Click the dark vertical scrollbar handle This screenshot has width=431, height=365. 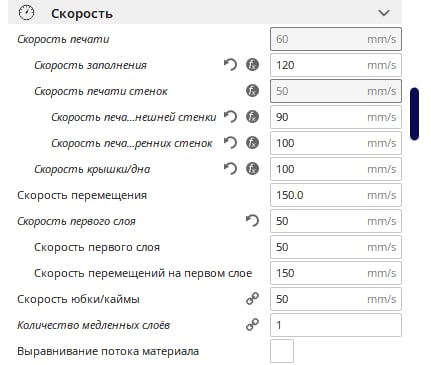[x=414, y=114]
